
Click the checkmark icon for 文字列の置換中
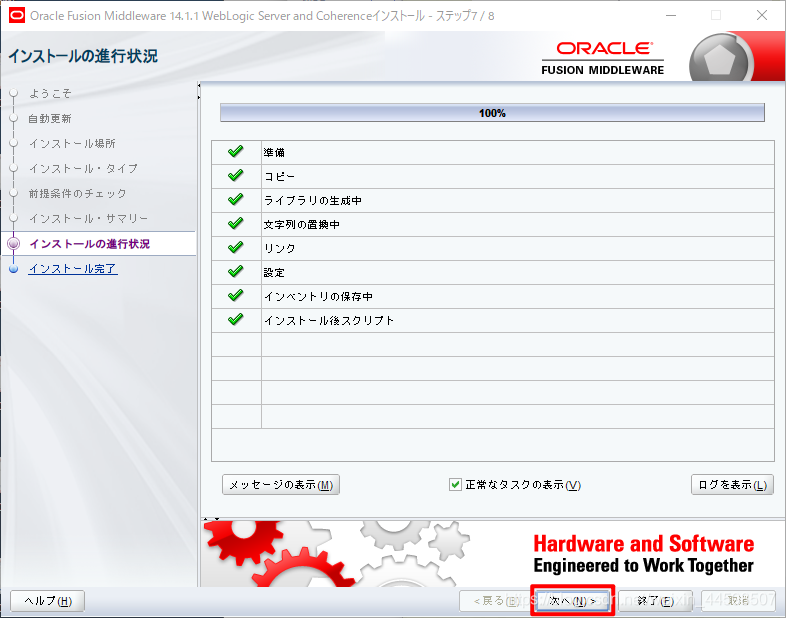(x=236, y=224)
